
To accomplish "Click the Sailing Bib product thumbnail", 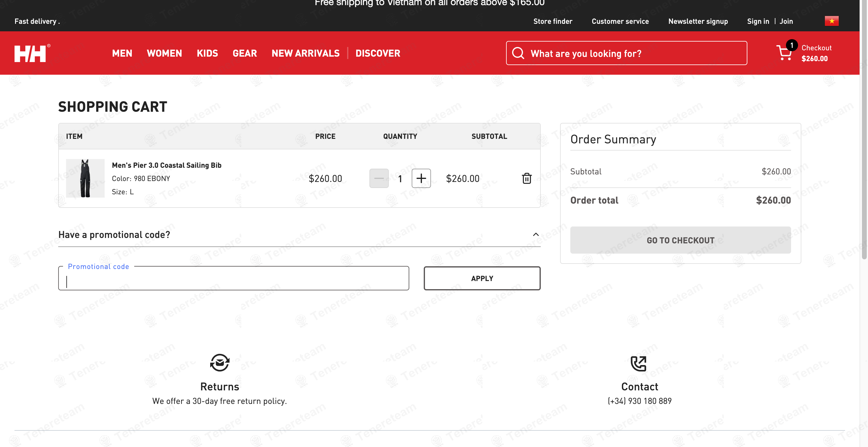I will pyautogui.click(x=85, y=178).
